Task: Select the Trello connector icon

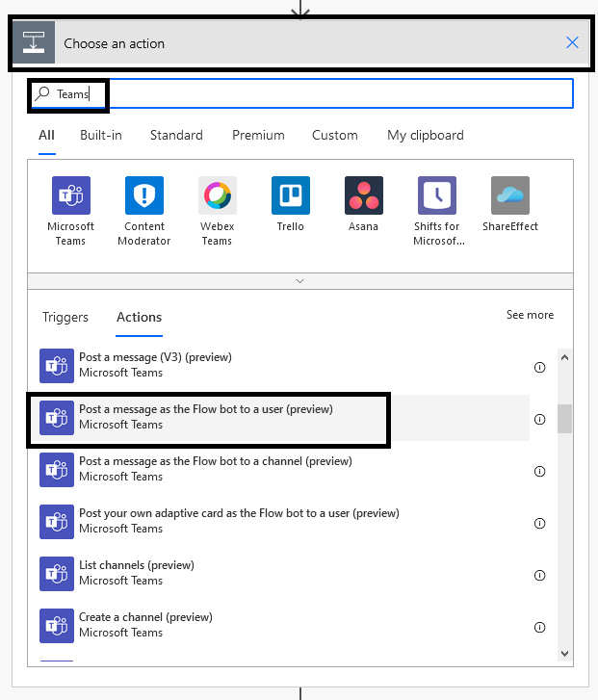Action: [x=291, y=195]
